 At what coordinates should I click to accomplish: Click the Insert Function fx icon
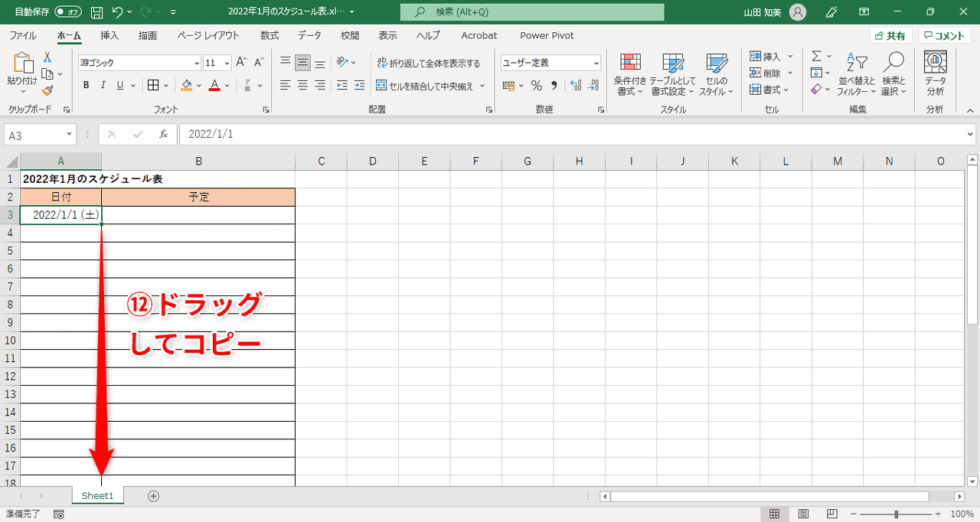point(163,134)
